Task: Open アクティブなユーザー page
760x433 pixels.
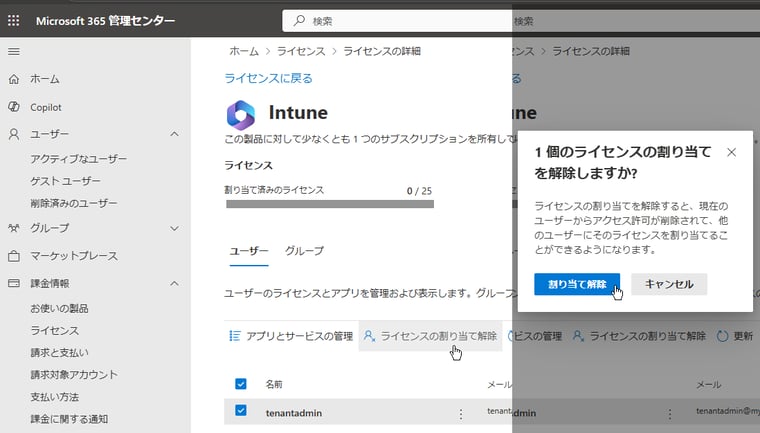Action: pos(79,159)
